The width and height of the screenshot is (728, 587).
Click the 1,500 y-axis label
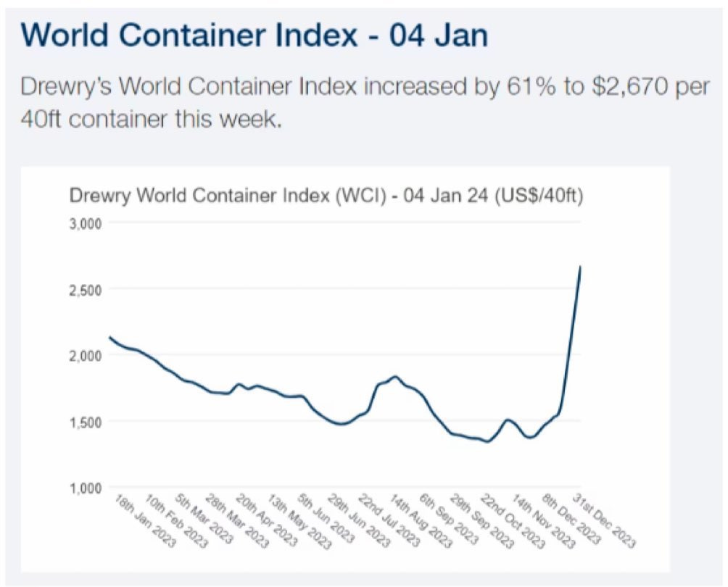point(86,422)
